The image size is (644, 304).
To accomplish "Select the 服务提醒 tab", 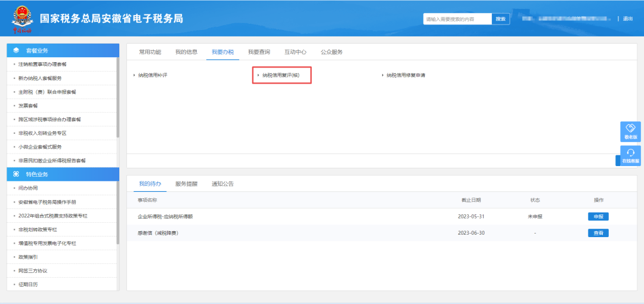I will point(186,184).
